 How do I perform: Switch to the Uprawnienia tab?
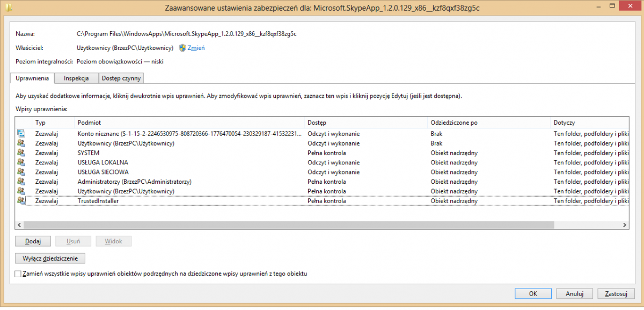click(33, 78)
